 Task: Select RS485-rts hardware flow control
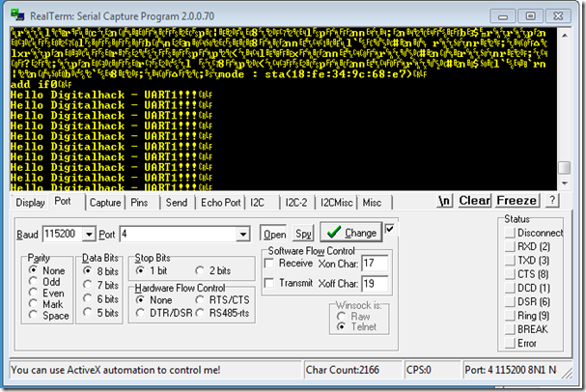click(x=223, y=313)
